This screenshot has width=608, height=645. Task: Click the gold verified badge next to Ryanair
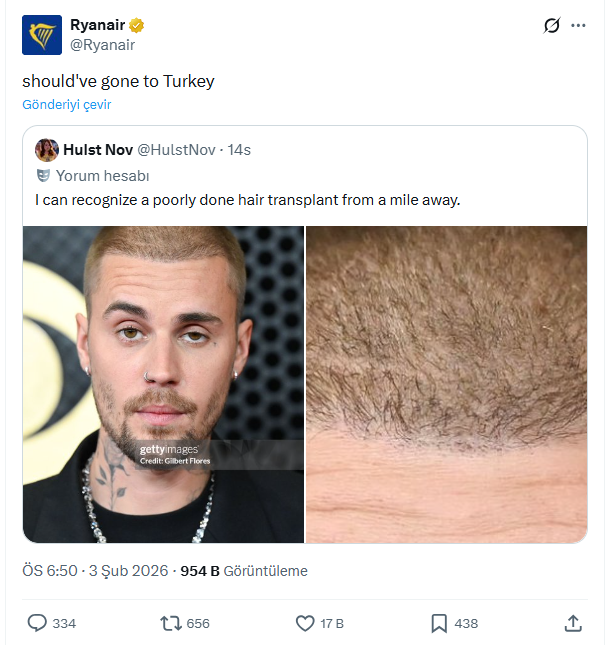138,25
